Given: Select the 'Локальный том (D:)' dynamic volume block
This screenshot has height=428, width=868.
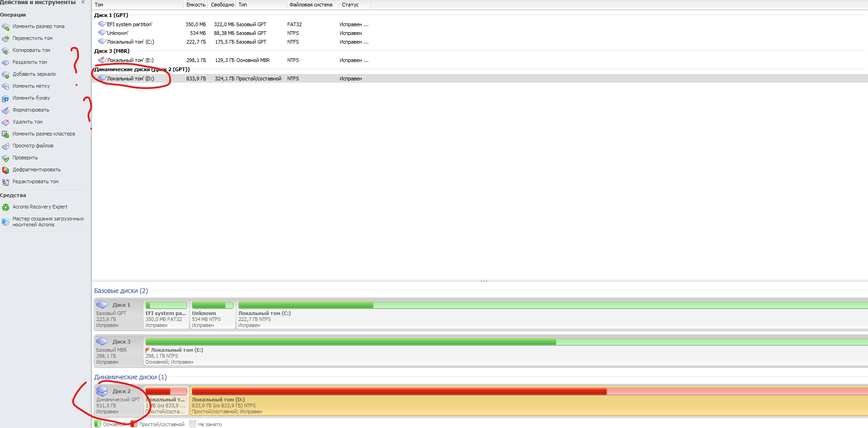Looking at the screenshot, I should (x=529, y=401).
